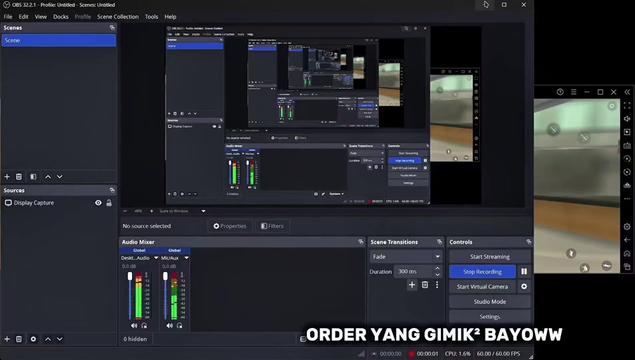
Task: Click emulator home icon in sidebar
Action: 627,253
